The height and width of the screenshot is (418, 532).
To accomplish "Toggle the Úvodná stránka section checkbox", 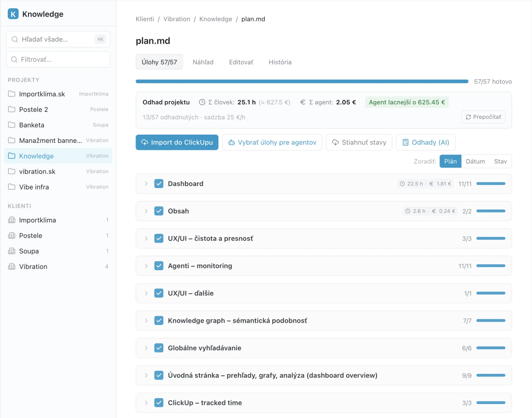I will pos(159,375).
